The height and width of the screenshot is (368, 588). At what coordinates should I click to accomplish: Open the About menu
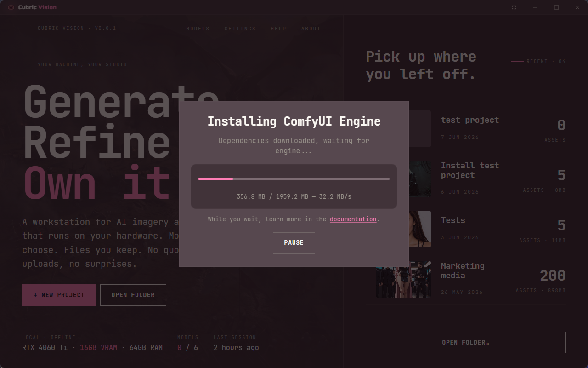(x=311, y=29)
